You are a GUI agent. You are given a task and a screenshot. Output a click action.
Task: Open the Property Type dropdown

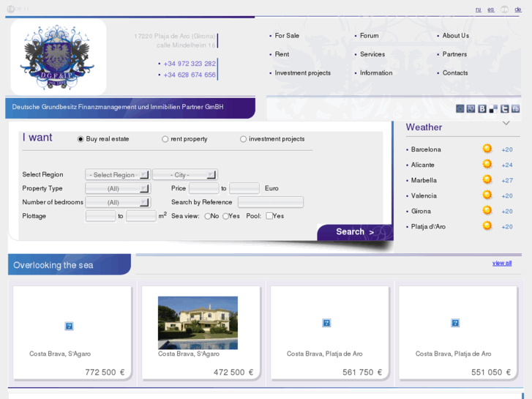pos(117,189)
